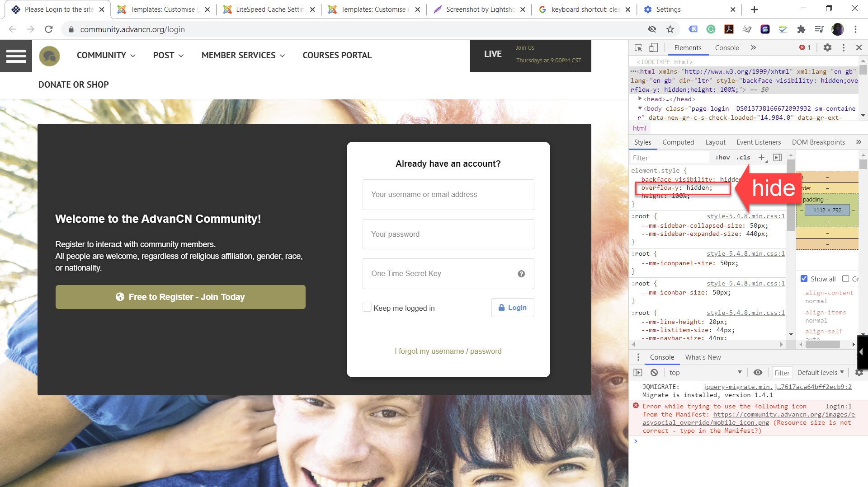Viewport: 868px width, 487px height.
Task: Open DevTools settings gear
Action: [x=827, y=47]
